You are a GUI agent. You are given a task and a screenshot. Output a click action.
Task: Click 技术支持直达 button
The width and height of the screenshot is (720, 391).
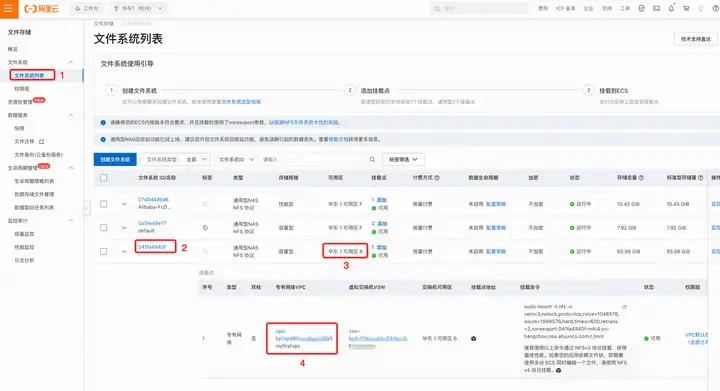coord(696,39)
